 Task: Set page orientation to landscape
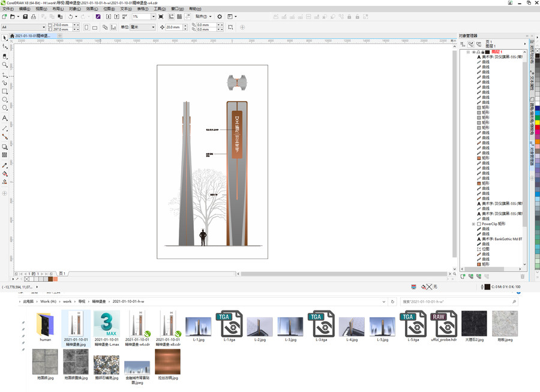coord(95,27)
